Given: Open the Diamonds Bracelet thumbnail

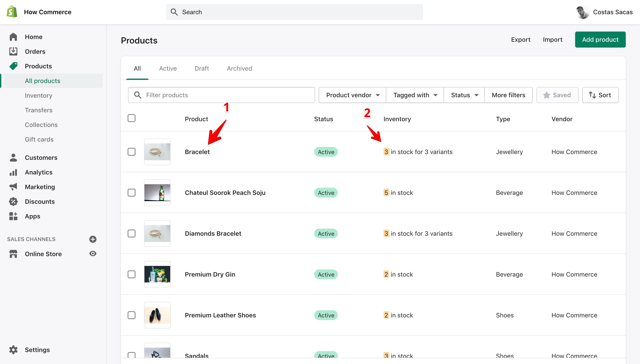Looking at the screenshot, I should (x=157, y=233).
